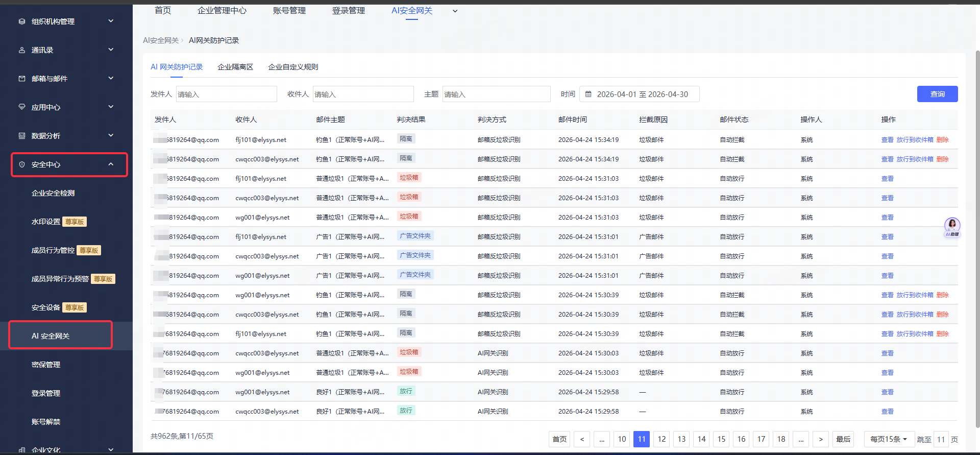This screenshot has height=455, width=980.
Task: Click the 组织机构管理 sidebar icon
Action: 22,21
